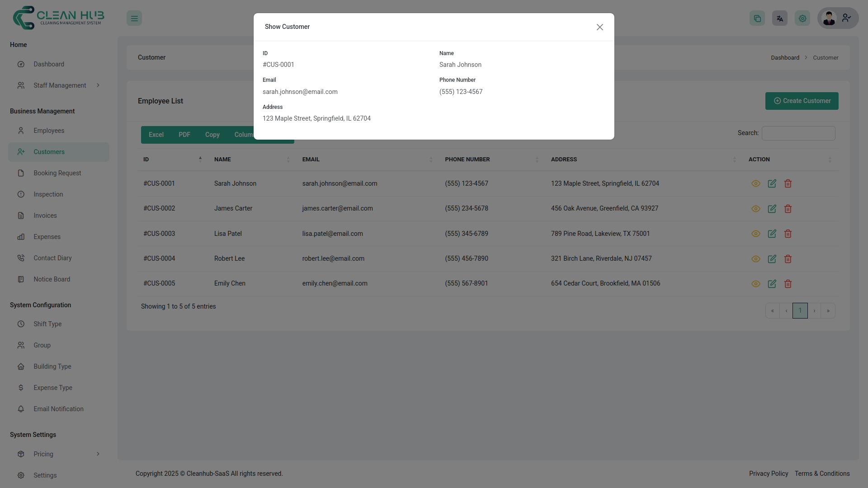Click the language translate icon
The height and width of the screenshot is (488, 868).
click(779, 19)
